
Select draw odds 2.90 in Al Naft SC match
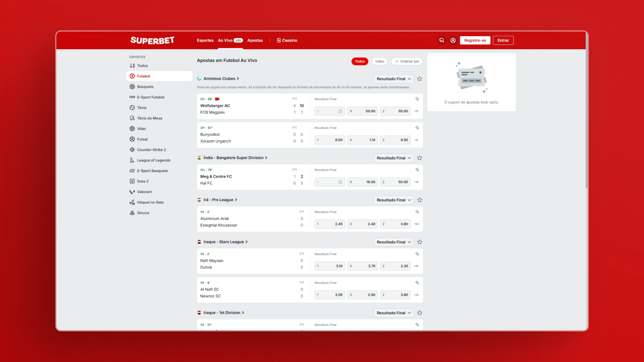point(363,295)
